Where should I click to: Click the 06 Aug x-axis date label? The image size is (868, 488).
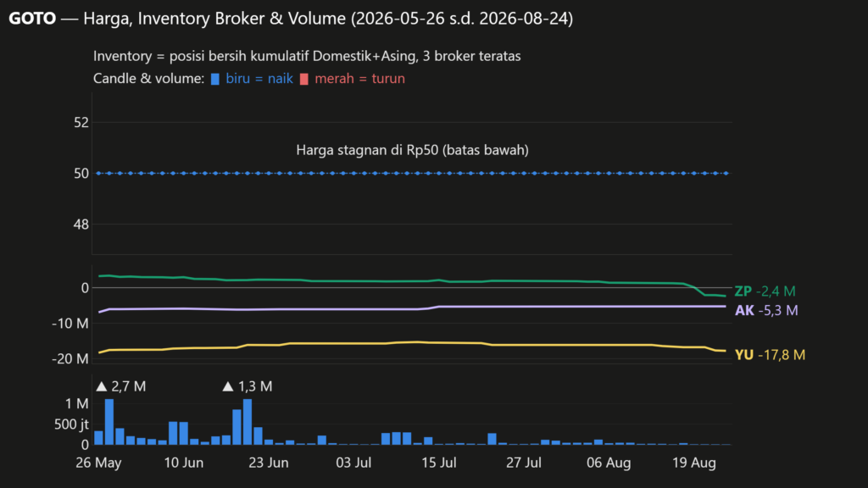[x=609, y=463]
